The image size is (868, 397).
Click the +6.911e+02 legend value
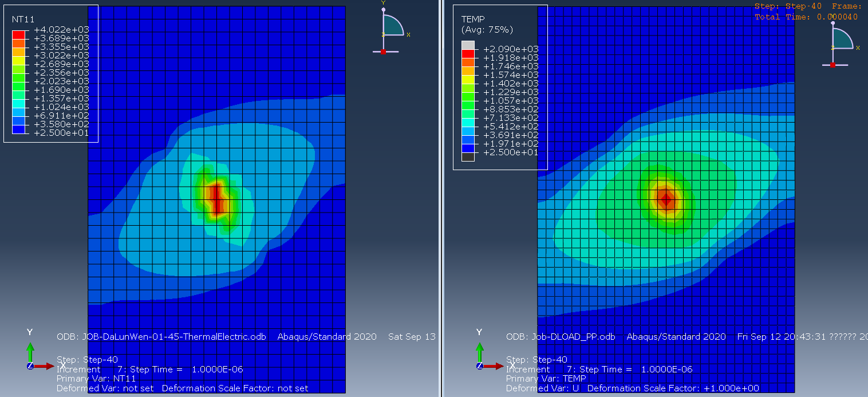coord(61,116)
